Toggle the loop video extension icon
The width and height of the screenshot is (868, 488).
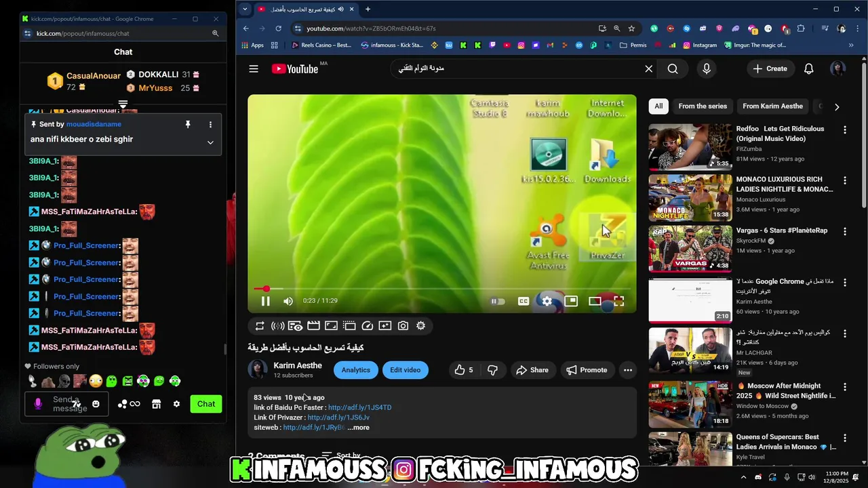(x=260, y=326)
